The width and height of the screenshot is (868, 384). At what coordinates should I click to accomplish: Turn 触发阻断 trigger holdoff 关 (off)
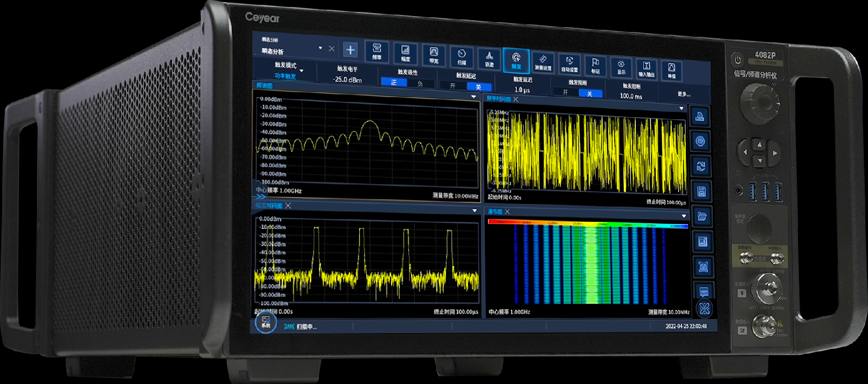pyautogui.click(x=590, y=94)
